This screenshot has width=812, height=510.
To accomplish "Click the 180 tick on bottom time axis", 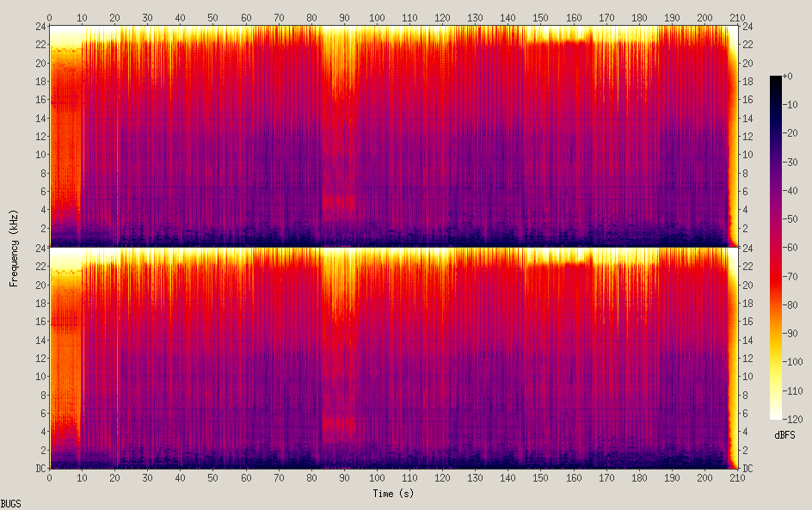I will tap(639, 477).
